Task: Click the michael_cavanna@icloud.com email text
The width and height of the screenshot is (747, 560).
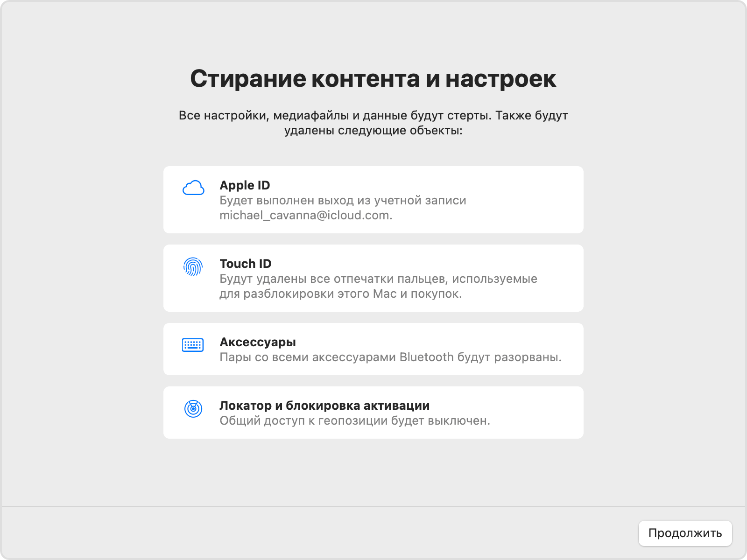Action: coord(306,215)
